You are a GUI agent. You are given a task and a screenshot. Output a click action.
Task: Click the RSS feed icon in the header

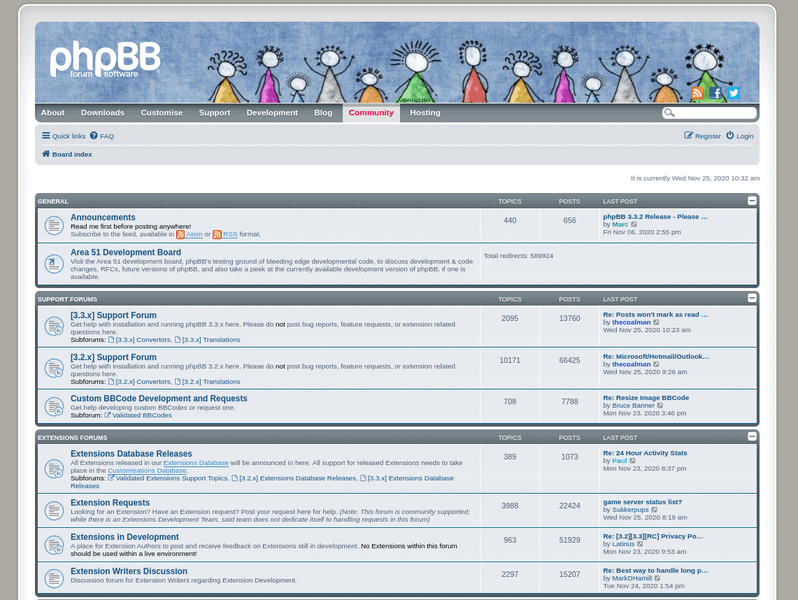[x=697, y=93]
